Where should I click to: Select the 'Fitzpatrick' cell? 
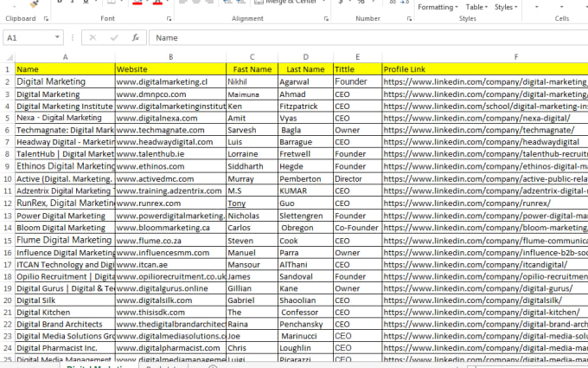click(305, 107)
